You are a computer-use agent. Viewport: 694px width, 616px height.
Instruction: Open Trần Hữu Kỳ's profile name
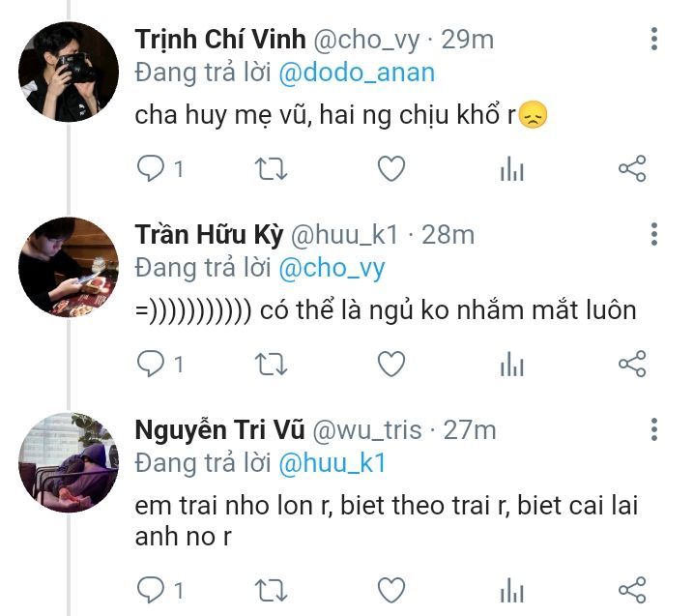(x=209, y=234)
